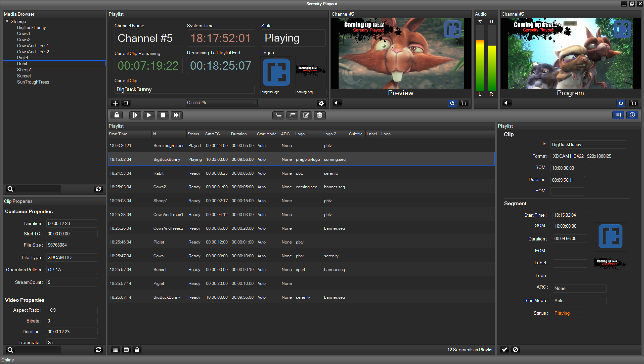Select the Rabit row starting 18:24:58:04
644x364 pixels.
click(x=301, y=173)
